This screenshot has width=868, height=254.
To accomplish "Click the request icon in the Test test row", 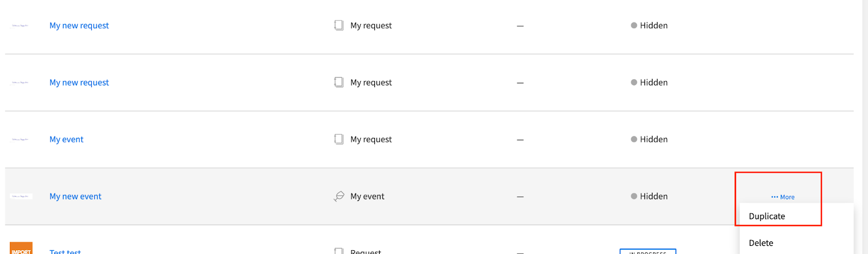I will (339, 251).
